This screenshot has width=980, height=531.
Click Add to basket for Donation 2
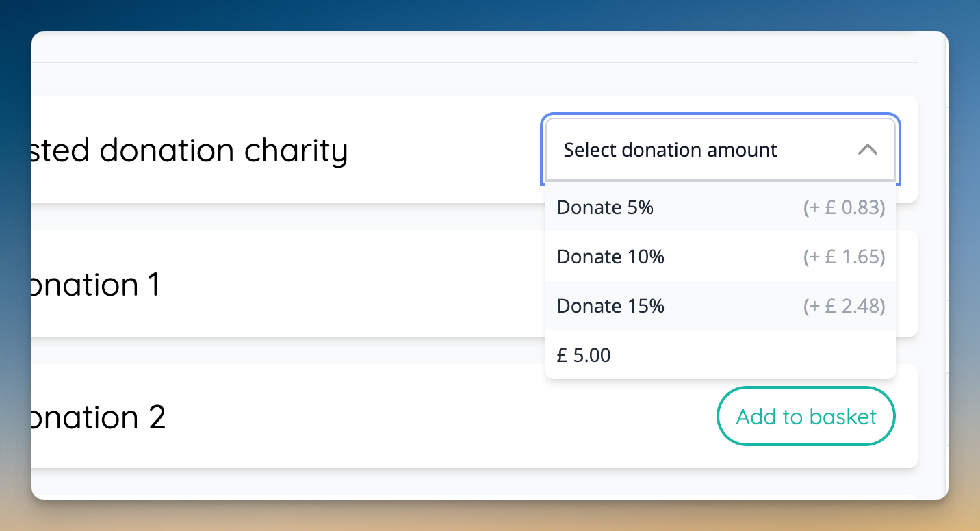point(805,416)
